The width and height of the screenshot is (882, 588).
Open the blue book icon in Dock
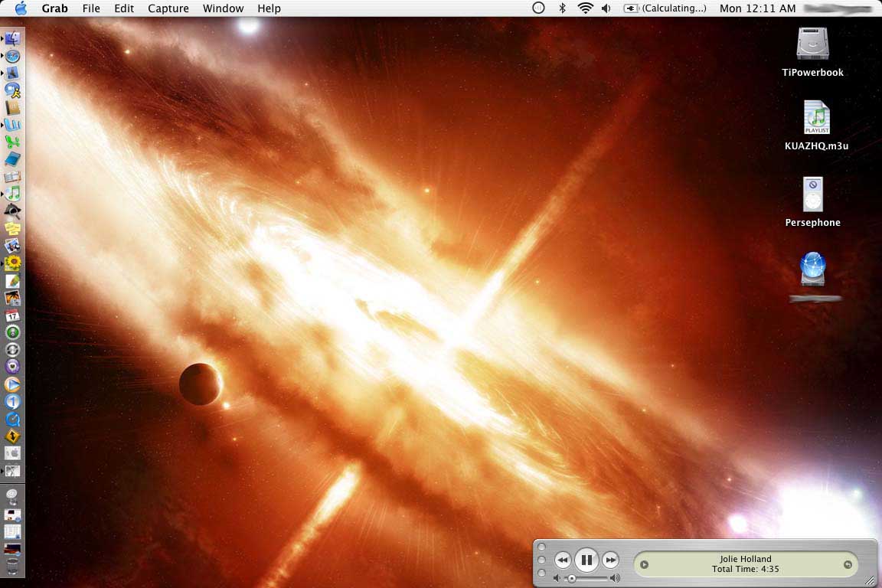click(12, 159)
